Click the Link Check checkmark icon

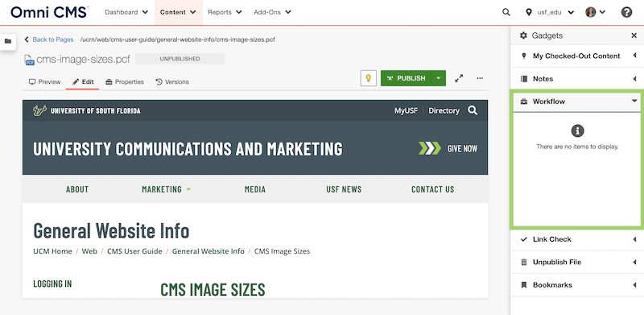click(x=524, y=239)
